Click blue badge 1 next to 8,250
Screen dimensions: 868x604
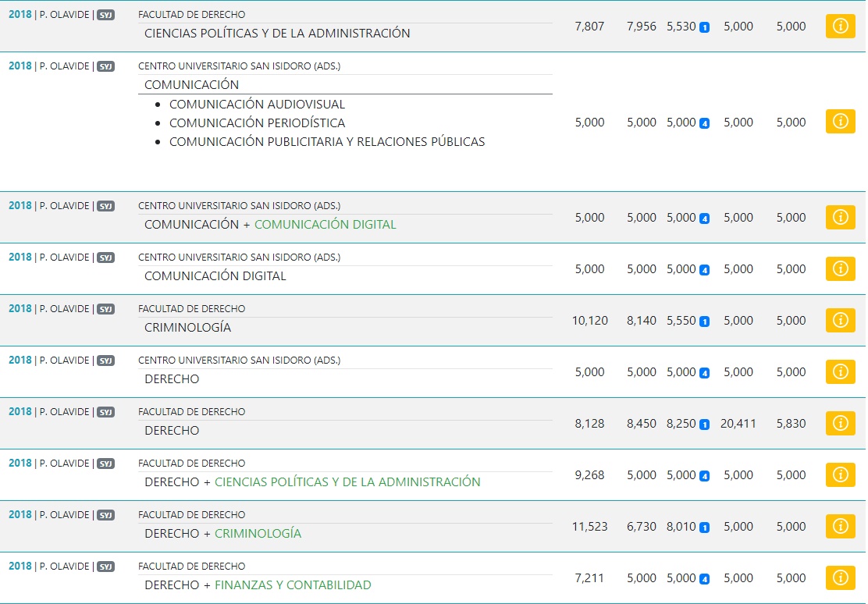click(x=704, y=425)
